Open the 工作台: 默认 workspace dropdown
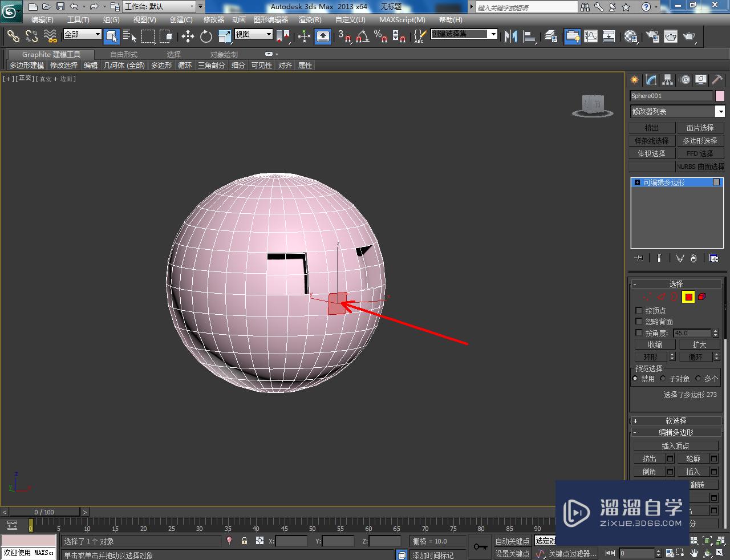Viewport: 730px width, 560px height. tap(160, 7)
